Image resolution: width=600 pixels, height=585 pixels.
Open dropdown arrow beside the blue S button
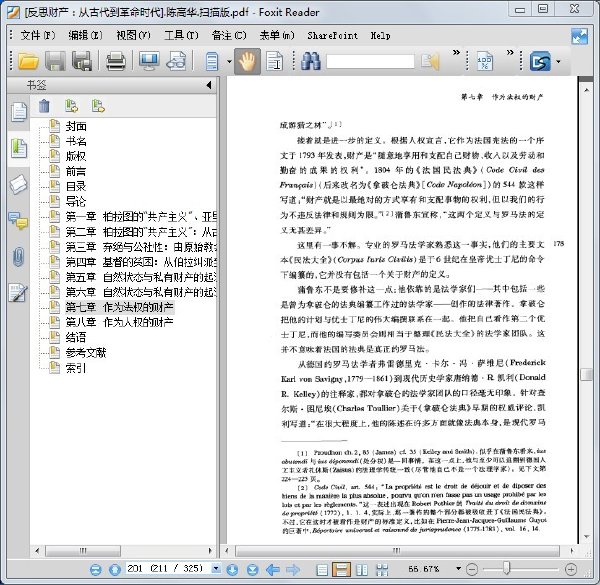pyautogui.click(x=558, y=62)
